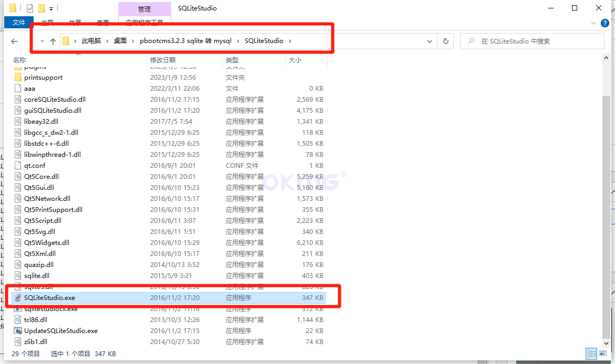Open the address bar history dropdown
This screenshot has height=364, width=615.
click(x=430, y=41)
